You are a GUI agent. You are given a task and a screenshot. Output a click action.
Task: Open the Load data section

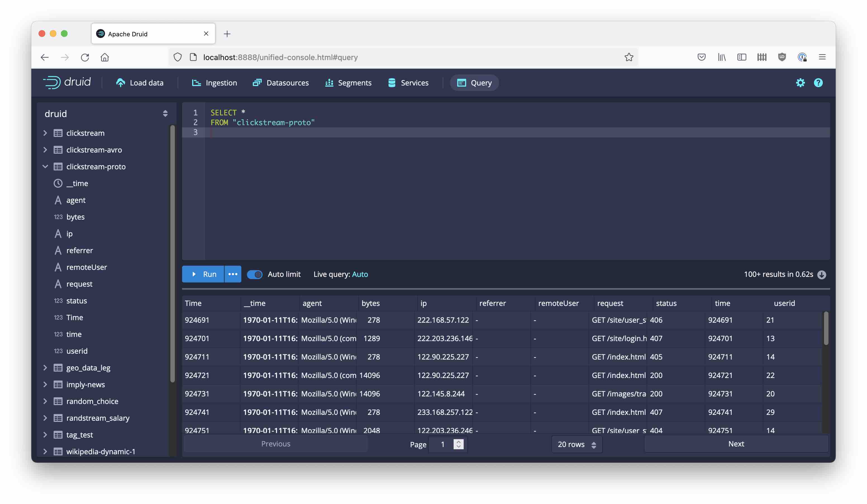click(140, 83)
